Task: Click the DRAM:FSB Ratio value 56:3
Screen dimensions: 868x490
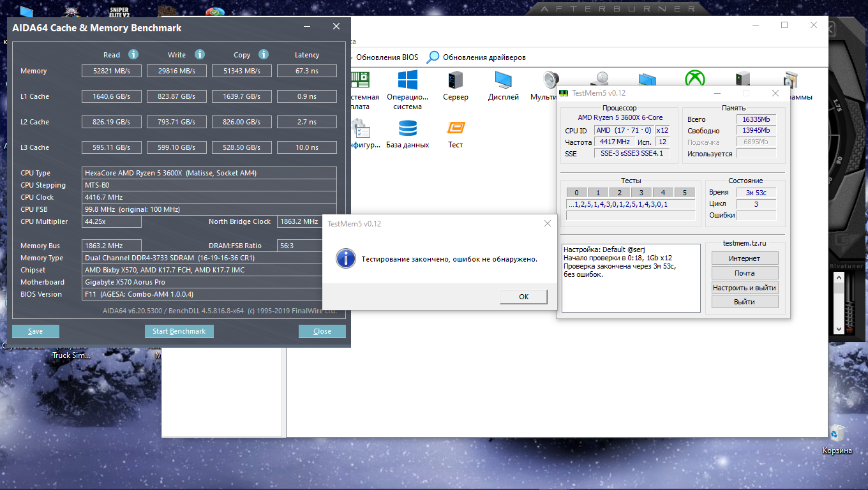Action: pos(299,246)
